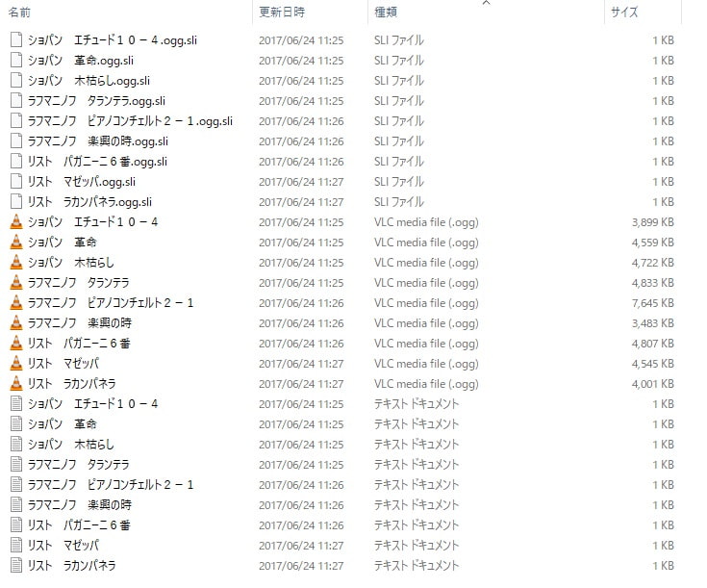This screenshot has height=588, width=707.
Task: Click the 種類 column header
Action: point(386,13)
